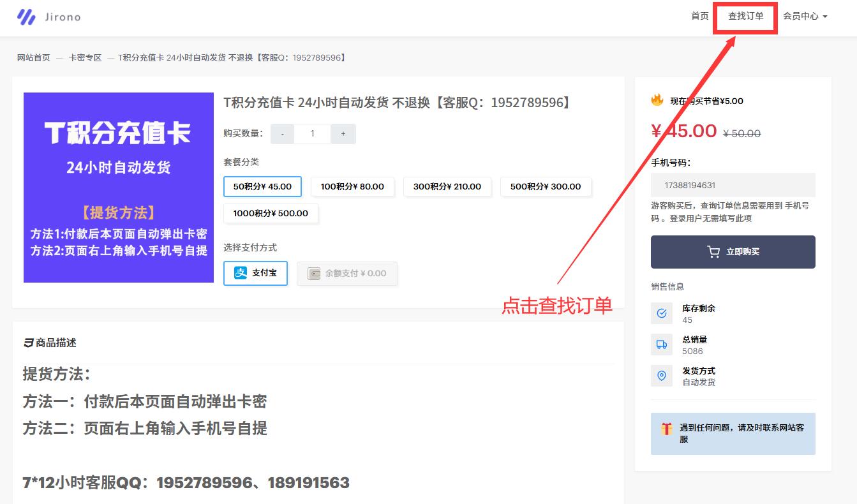Increase the quantity with the plus button

click(x=343, y=134)
